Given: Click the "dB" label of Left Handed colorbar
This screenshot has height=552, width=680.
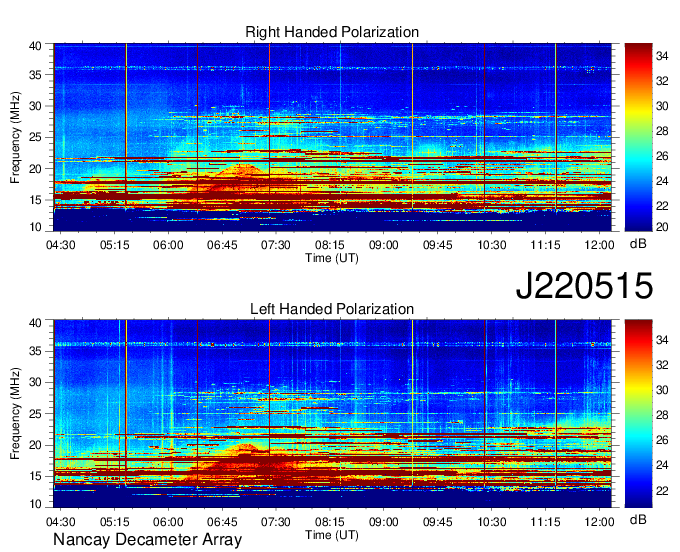Looking at the screenshot, I should point(638,519).
